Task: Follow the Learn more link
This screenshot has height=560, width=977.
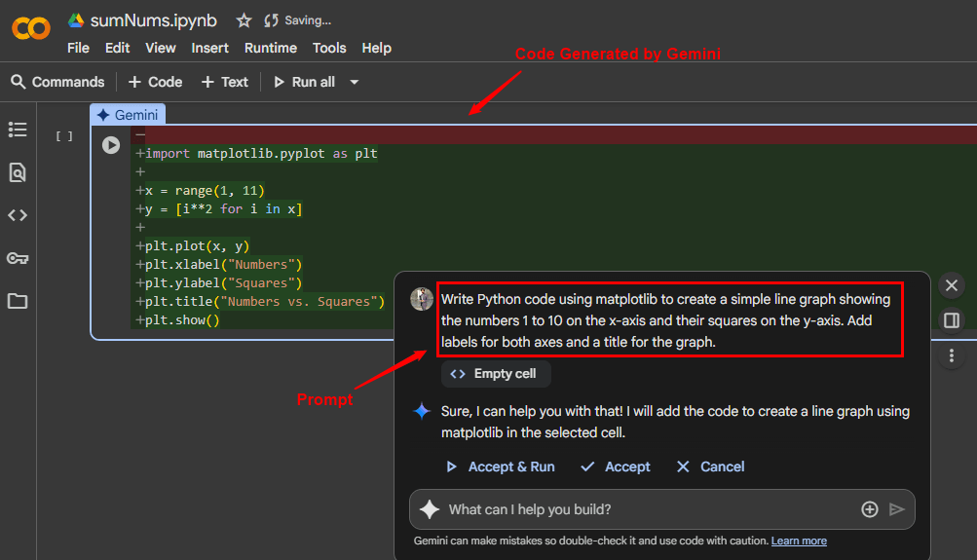Action: 799,541
